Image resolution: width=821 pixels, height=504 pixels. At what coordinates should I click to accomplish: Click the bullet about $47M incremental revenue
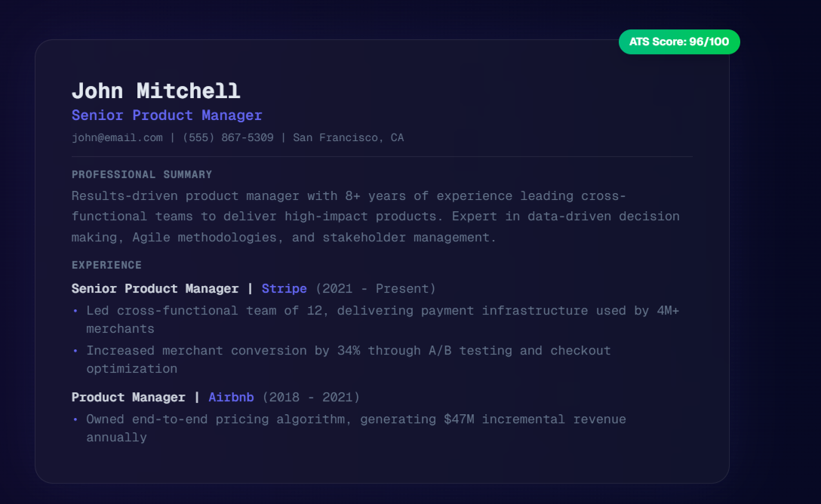pos(355,419)
